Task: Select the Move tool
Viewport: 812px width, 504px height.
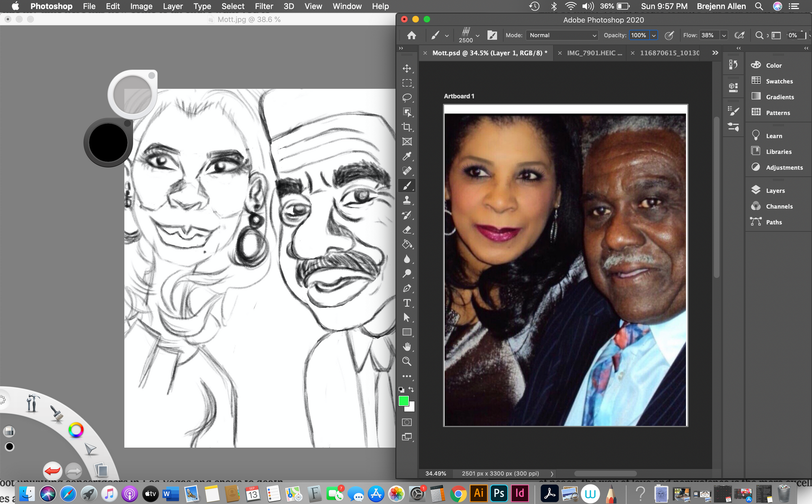Action: pos(407,69)
